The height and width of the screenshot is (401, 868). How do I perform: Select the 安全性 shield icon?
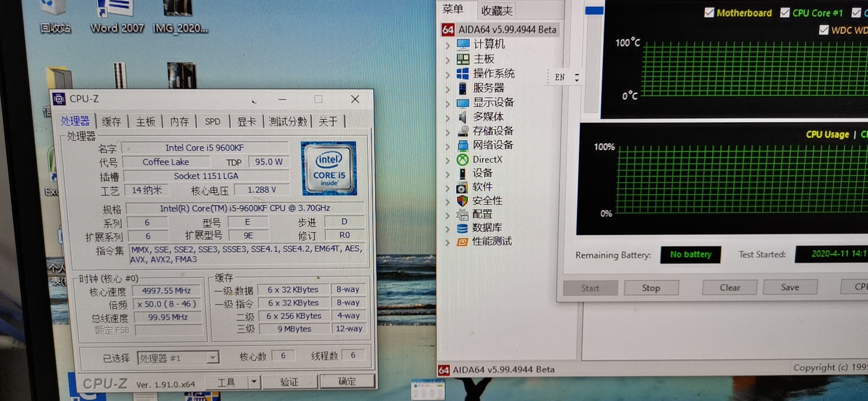(462, 201)
